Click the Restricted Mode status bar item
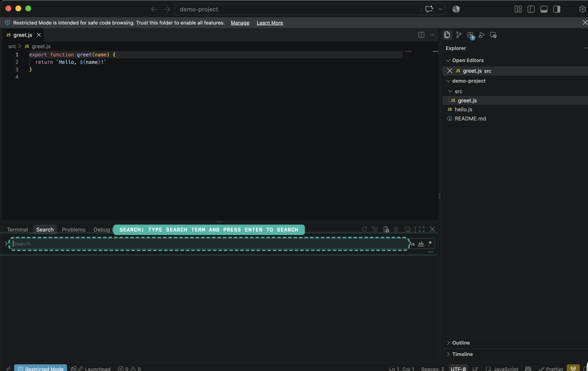588x371 pixels. [x=41, y=368]
